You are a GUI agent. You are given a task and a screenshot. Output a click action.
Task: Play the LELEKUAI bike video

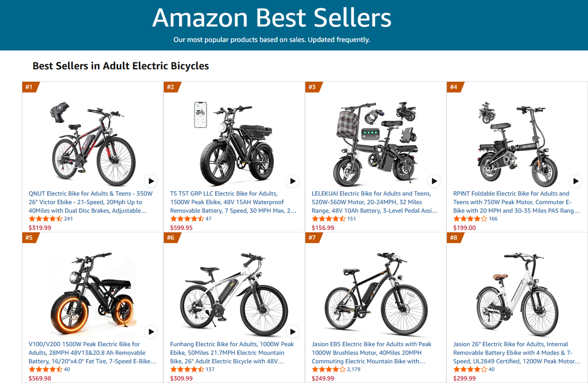pyautogui.click(x=434, y=181)
